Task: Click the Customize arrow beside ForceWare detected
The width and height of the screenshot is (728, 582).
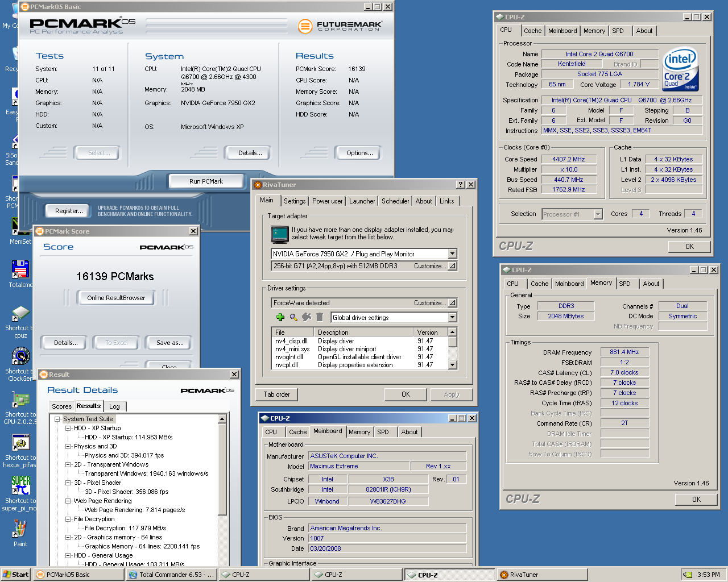Action: 452,303
